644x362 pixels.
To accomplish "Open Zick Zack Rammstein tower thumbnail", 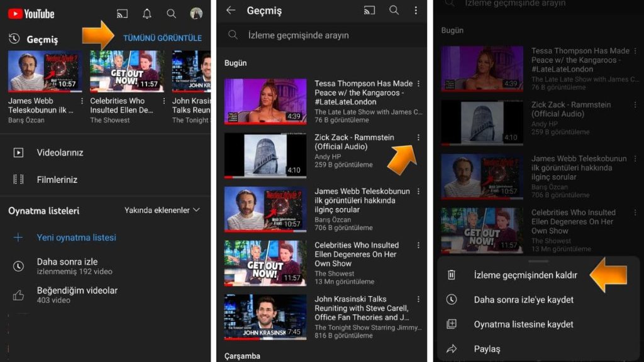I will pos(265,156).
